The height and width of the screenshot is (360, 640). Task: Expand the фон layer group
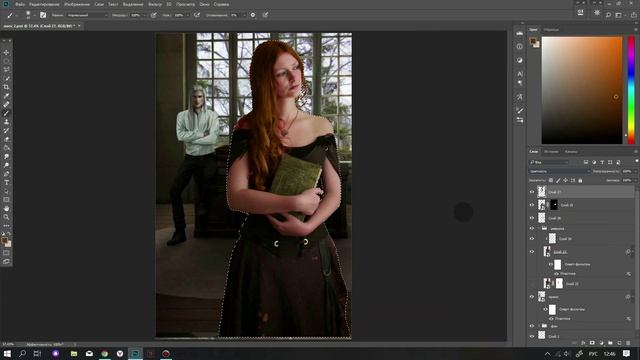coord(539,326)
